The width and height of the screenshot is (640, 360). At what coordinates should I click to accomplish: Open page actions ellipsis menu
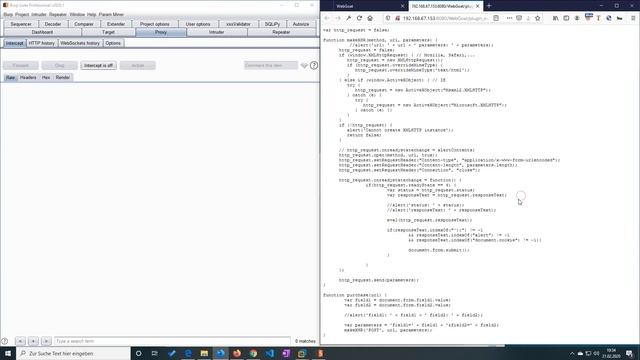tap(509, 18)
